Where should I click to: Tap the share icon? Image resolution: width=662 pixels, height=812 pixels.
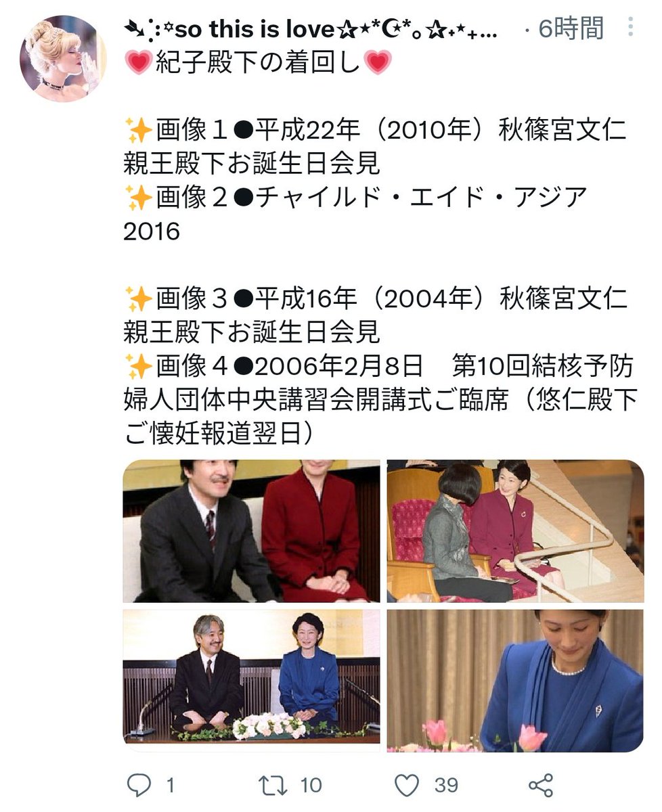(541, 785)
